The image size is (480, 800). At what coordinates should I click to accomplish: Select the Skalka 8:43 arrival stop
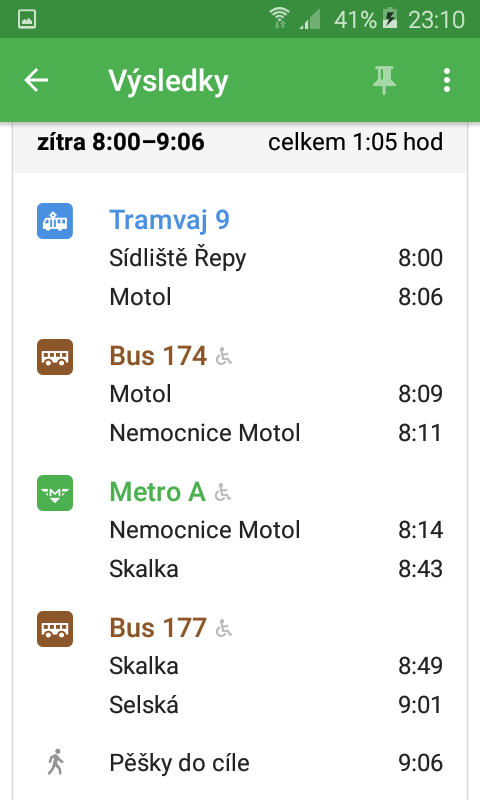point(276,569)
